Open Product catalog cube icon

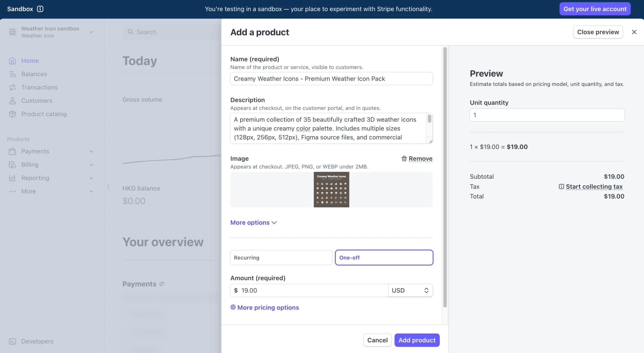click(12, 114)
